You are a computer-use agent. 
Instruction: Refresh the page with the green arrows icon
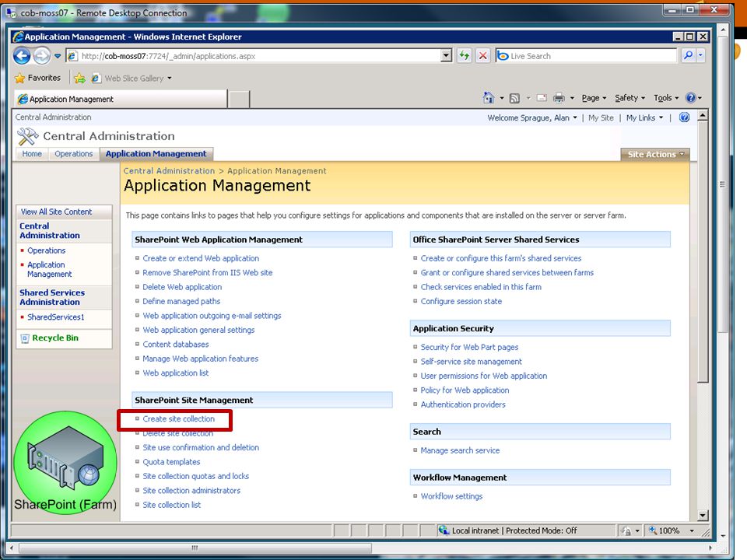click(464, 56)
